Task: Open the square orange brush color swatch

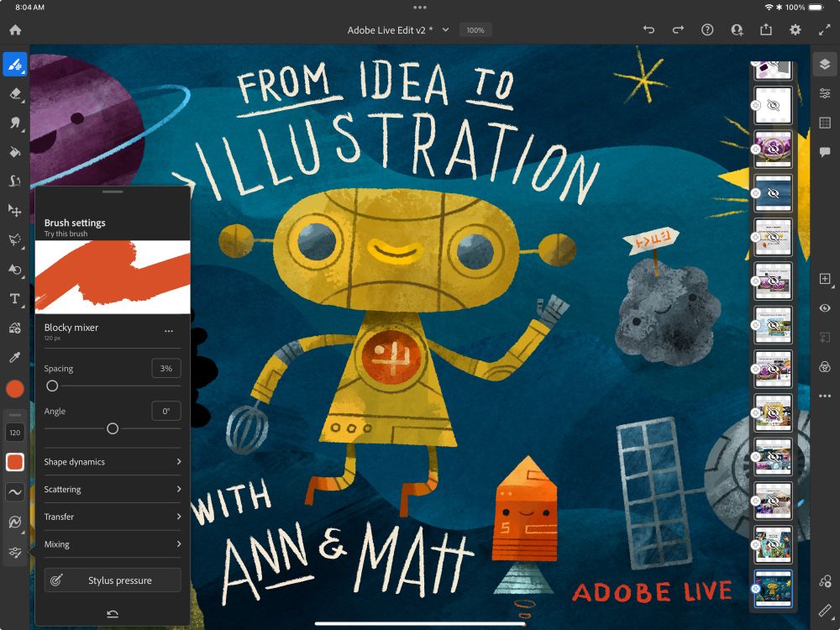Action: tap(15, 462)
